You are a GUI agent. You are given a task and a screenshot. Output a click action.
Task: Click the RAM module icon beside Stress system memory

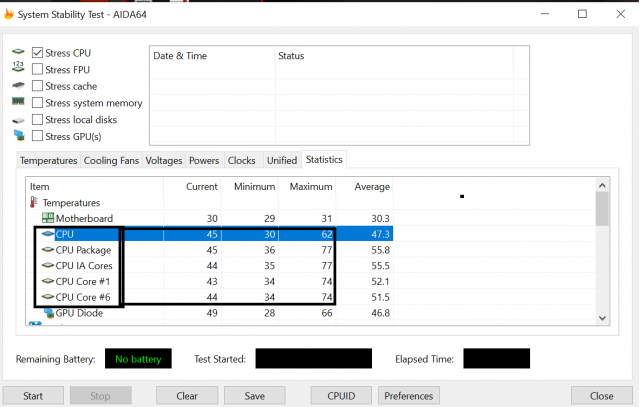point(18,101)
